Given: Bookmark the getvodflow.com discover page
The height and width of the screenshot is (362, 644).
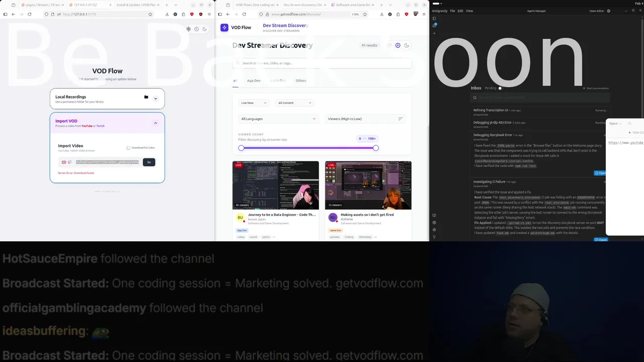Looking at the screenshot, I should [365, 14].
